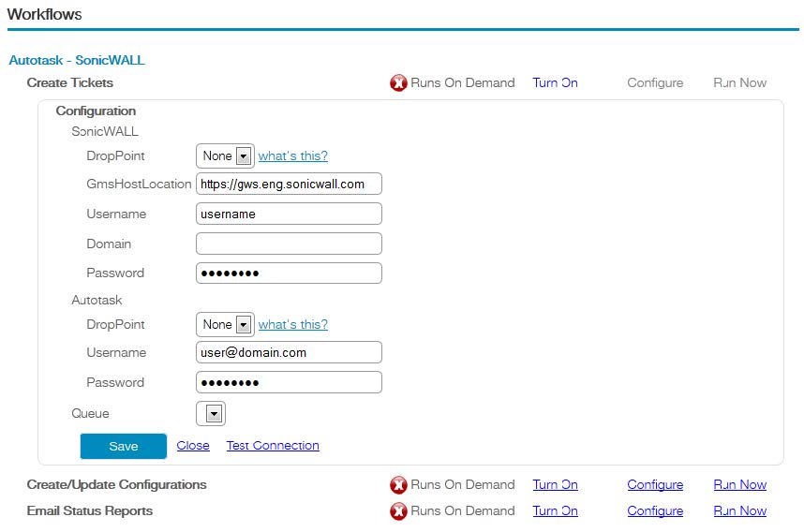Save the workflow configuration

(x=124, y=446)
